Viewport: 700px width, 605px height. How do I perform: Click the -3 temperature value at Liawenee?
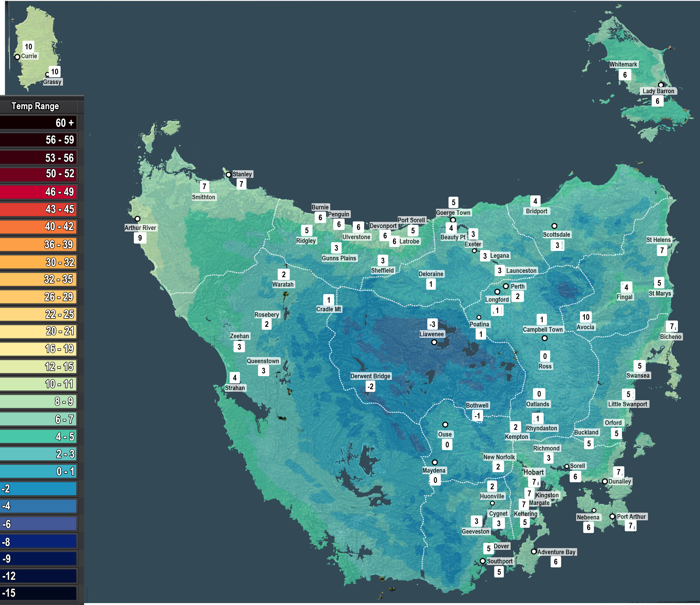pyautogui.click(x=432, y=324)
